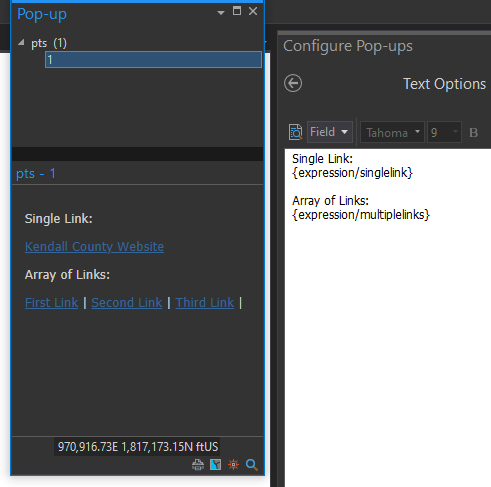This screenshot has height=487, width=491.
Task: Toggle Bold text formatting
Action: [x=473, y=133]
